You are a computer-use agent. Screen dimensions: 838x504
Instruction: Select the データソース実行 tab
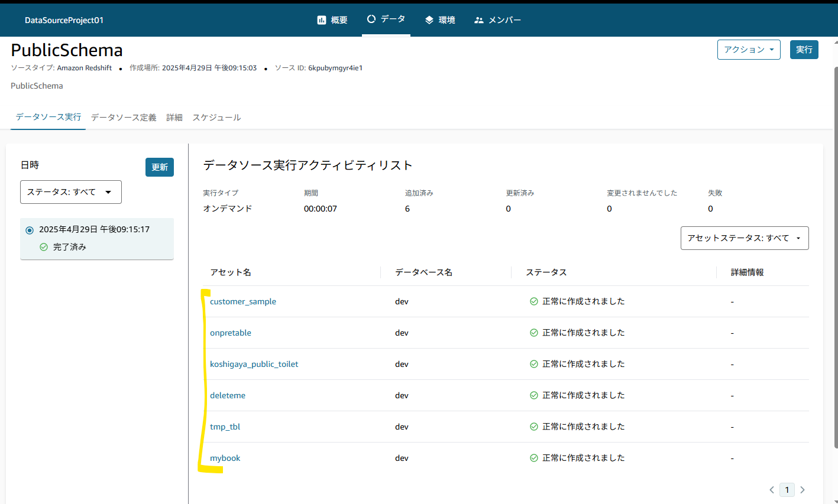(48, 117)
